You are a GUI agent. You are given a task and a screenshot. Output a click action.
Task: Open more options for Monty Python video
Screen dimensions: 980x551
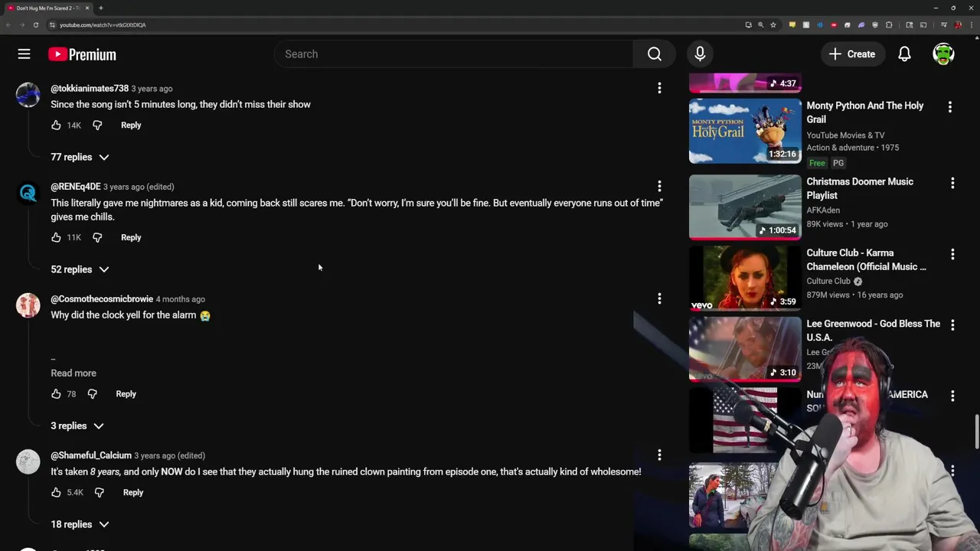coord(950,107)
